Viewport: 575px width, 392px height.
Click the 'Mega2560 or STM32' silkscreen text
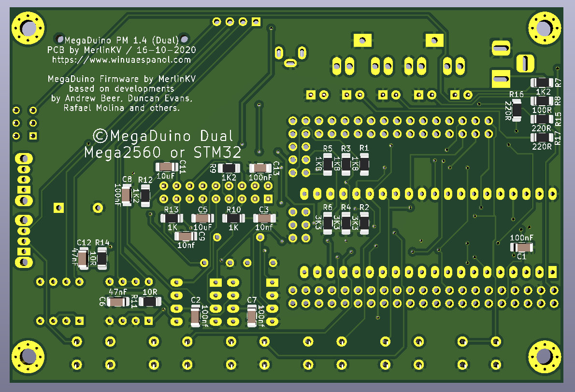click(x=163, y=152)
